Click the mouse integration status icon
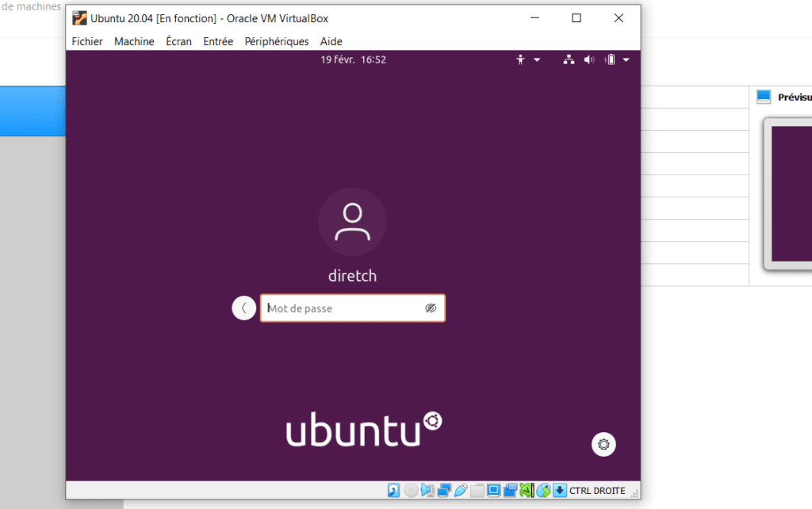Image resolution: width=812 pixels, height=509 pixels. pos(543,490)
